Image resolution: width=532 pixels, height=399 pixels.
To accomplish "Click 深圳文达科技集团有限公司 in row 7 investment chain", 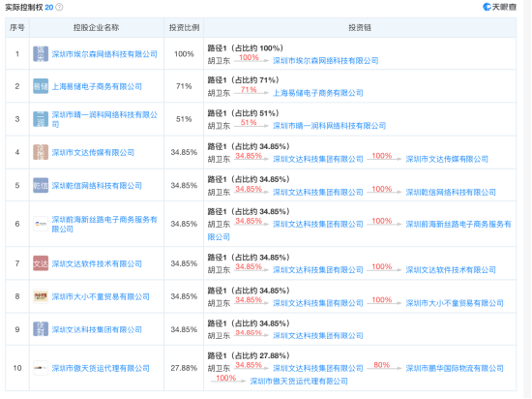I will click(318, 270).
